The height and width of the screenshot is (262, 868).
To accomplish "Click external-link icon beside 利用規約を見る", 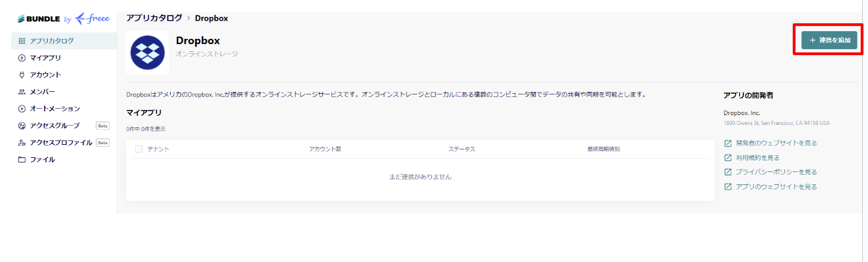I will [728, 157].
